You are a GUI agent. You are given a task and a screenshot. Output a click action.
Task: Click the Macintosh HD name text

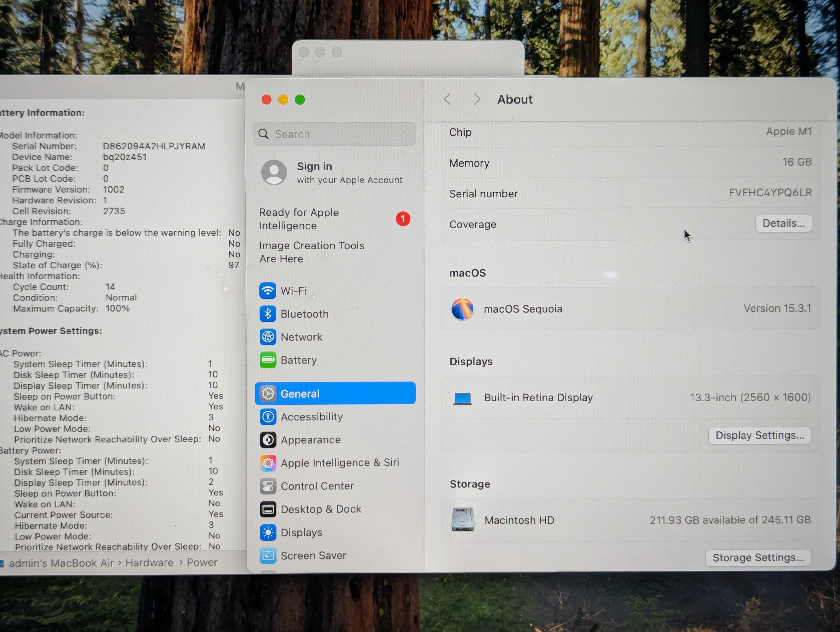[x=519, y=520]
